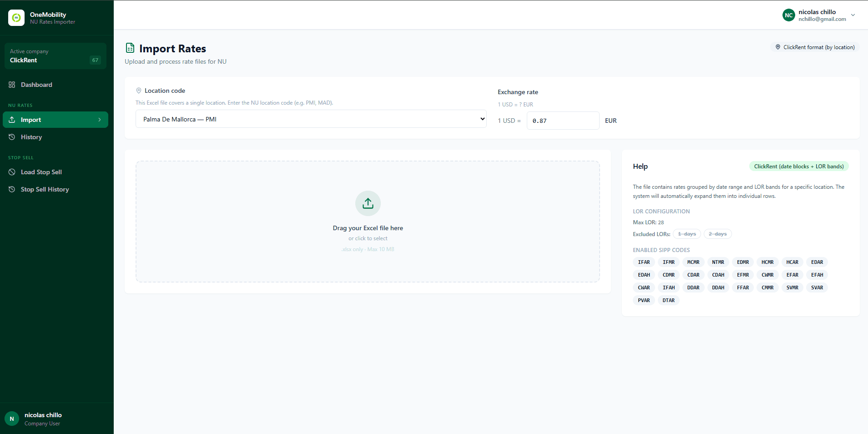Click the IFAR SIPP code chip

644,262
